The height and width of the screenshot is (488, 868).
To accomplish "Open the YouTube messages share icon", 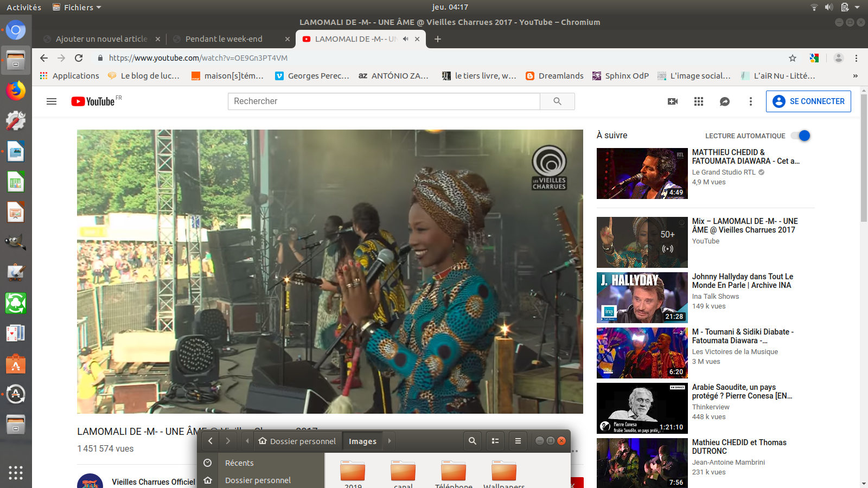I will [x=725, y=101].
